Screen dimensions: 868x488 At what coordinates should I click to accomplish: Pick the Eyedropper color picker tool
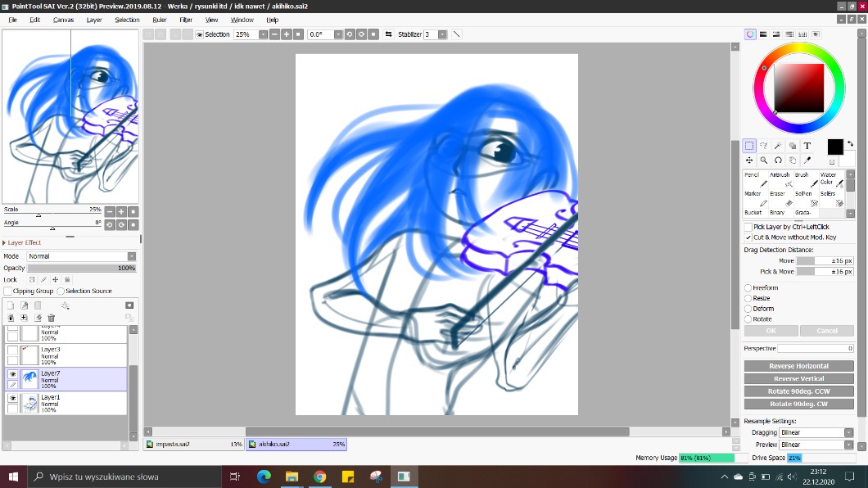coord(807,160)
